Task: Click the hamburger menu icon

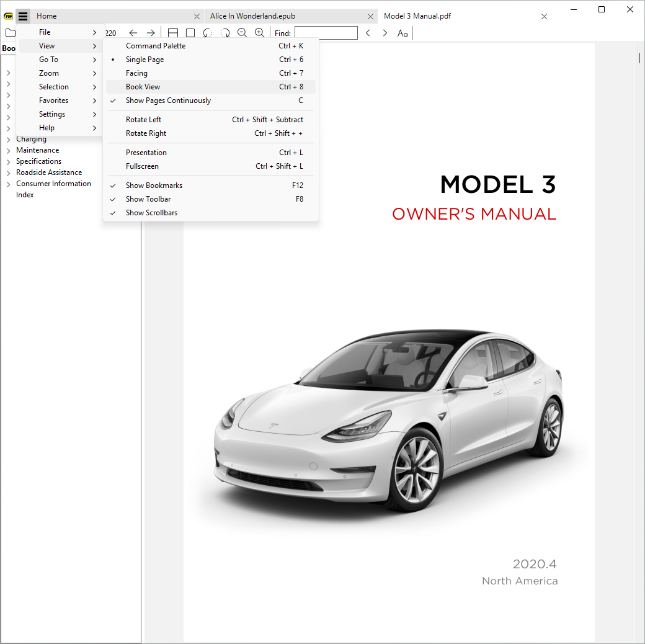Action: point(23,16)
